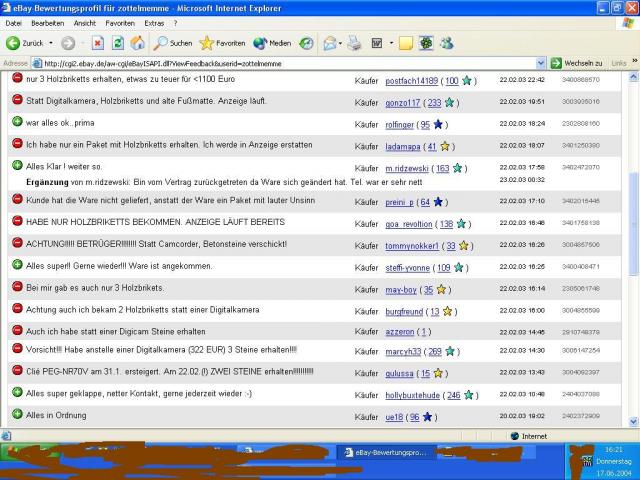This screenshot has height=480, width=640.
Task: Open the History (Verlauf) clock icon
Action: point(306,43)
